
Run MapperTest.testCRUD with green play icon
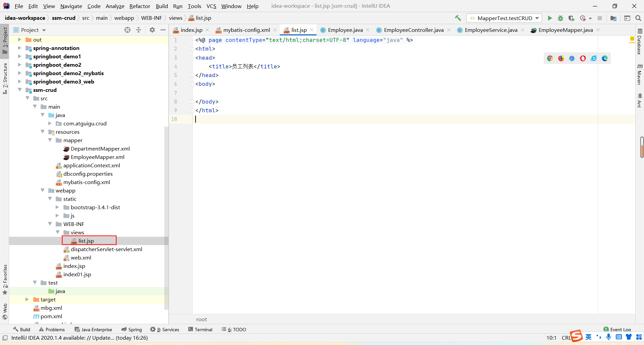click(x=550, y=18)
